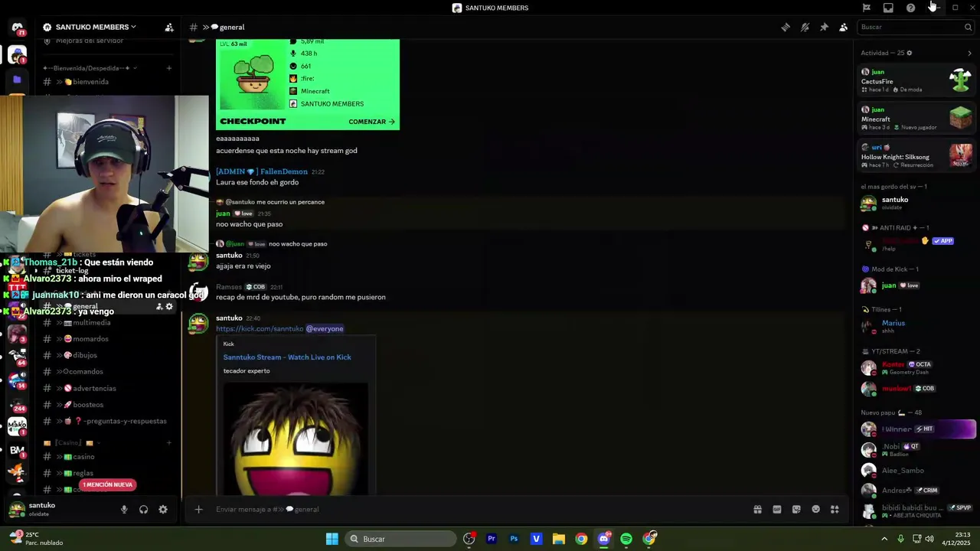Viewport: 980px width, 551px height.
Task: Open the bienvenida channel
Action: [x=108, y=82]
